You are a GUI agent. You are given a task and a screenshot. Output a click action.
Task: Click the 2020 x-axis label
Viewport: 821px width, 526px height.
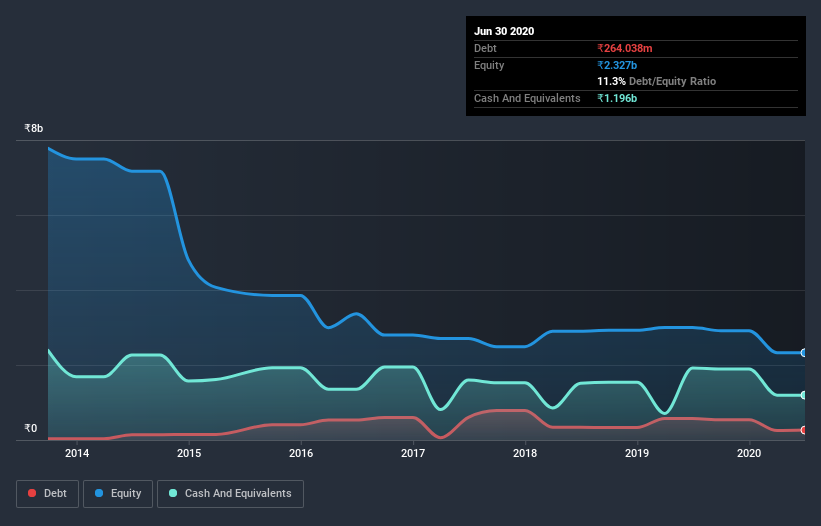pos(749,453)
